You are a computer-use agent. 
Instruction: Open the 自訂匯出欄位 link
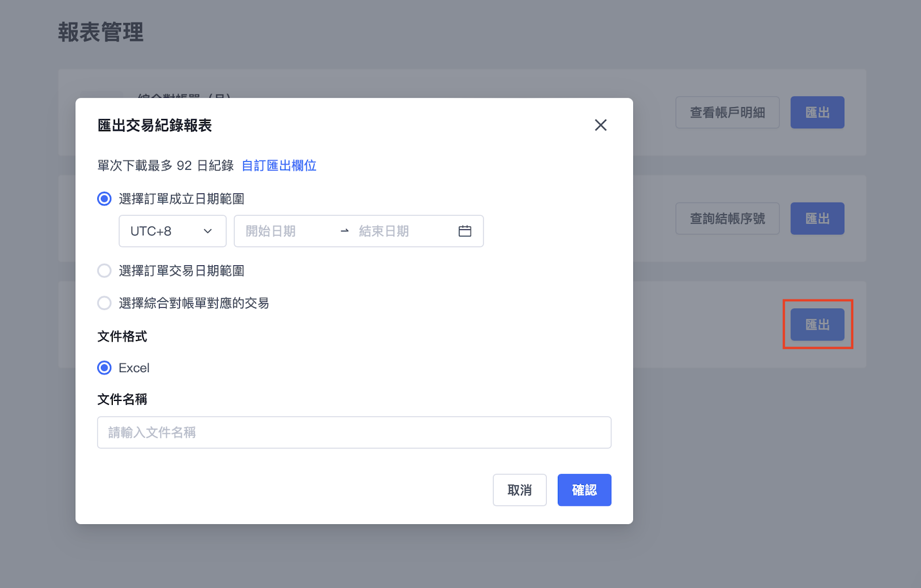(279, 166)
